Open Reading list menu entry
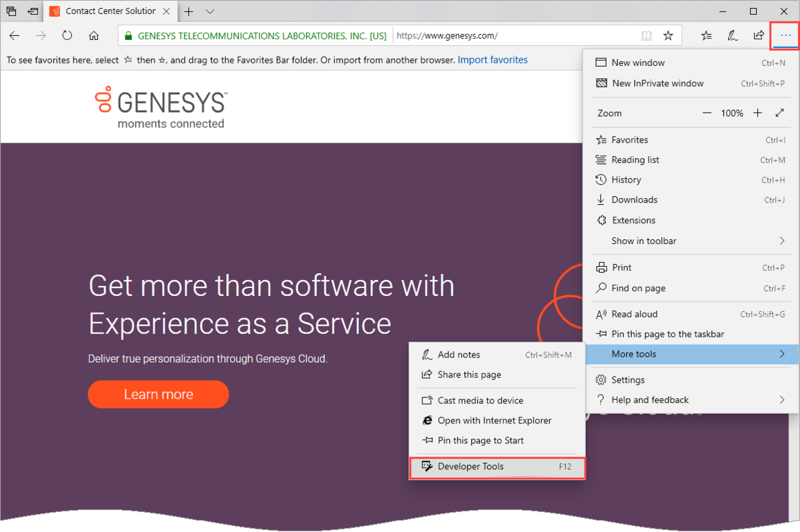 click(691, 160)
